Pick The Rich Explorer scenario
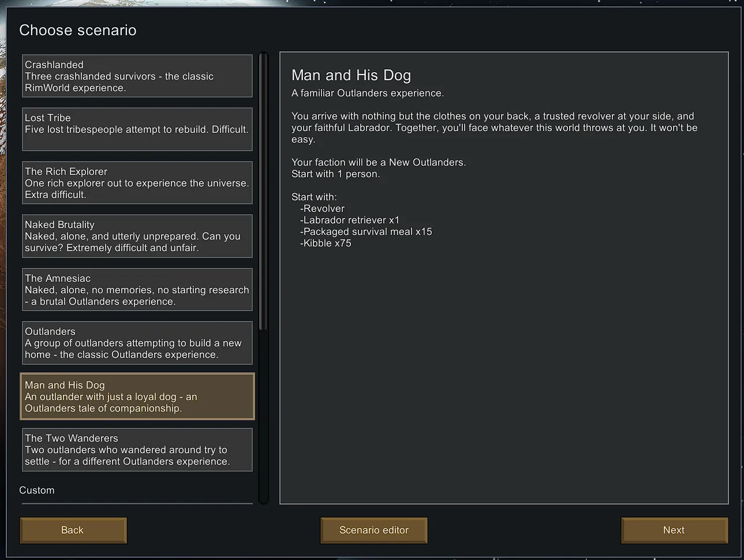The image size is (744, 560). (137, 183)
